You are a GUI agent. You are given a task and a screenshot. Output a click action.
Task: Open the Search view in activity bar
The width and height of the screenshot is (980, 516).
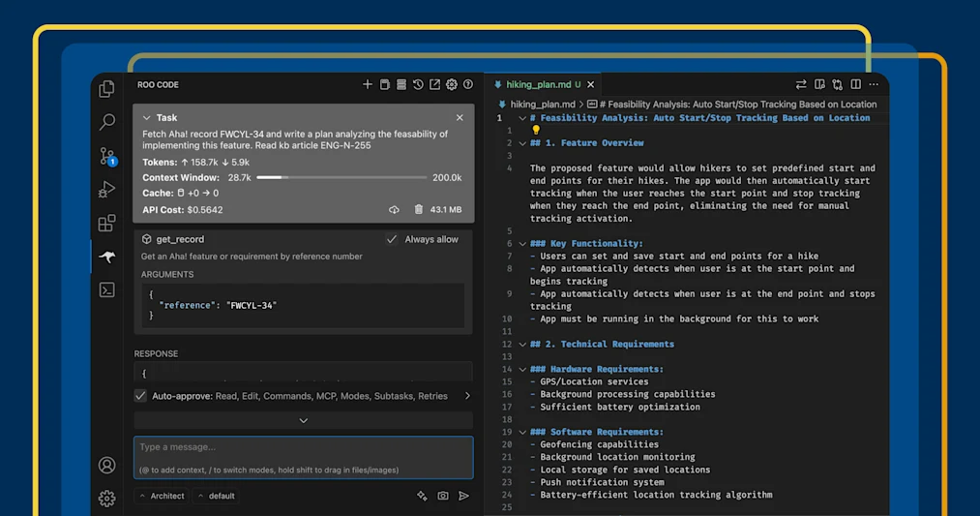point(106,122)
